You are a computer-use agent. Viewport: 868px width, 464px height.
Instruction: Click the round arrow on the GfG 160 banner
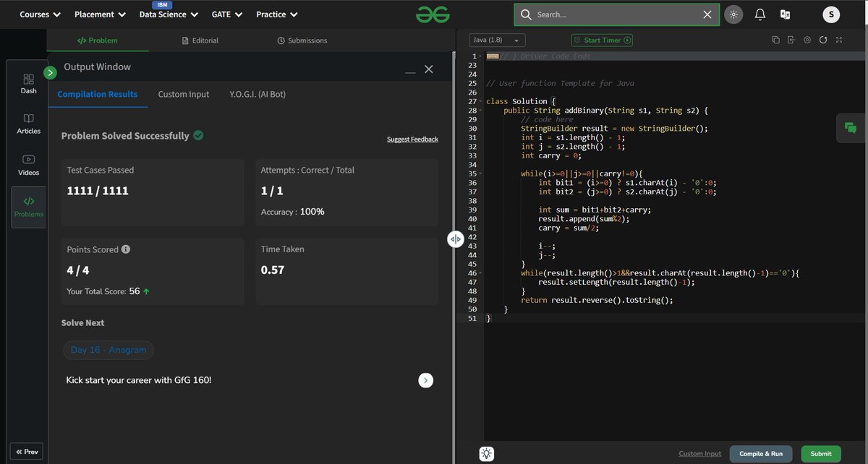coord(426,380)
